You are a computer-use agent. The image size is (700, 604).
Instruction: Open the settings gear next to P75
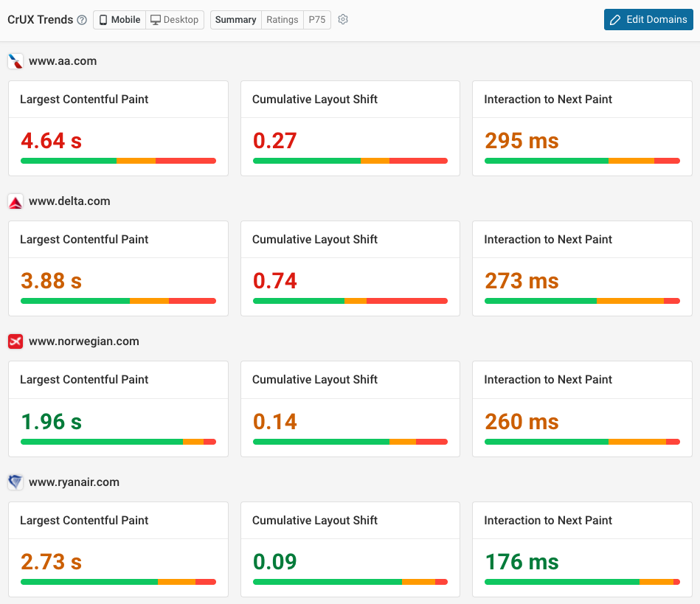[x=342, y=20]
